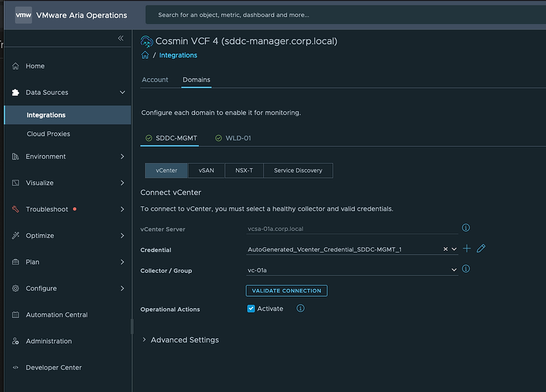Expand the Troubleshoot submenu chevron

[x=122, y=209]
